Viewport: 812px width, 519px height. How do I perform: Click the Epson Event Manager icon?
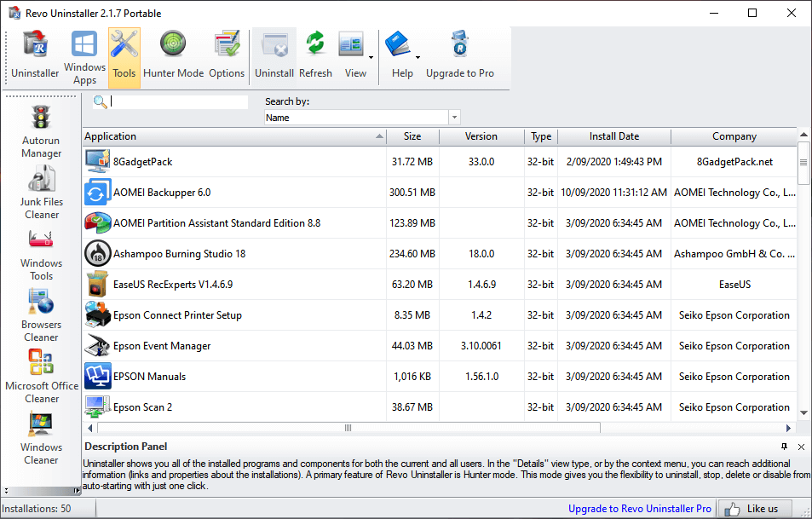97,345
